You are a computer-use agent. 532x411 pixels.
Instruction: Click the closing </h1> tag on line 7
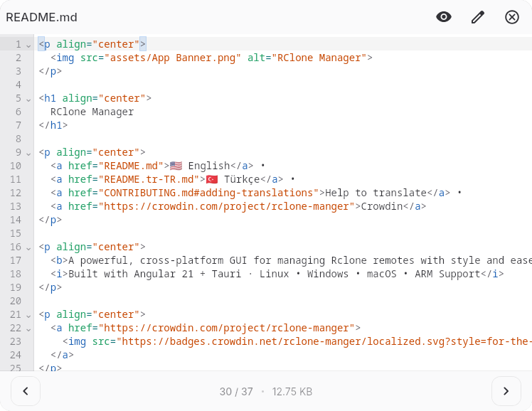coord(53,125)
